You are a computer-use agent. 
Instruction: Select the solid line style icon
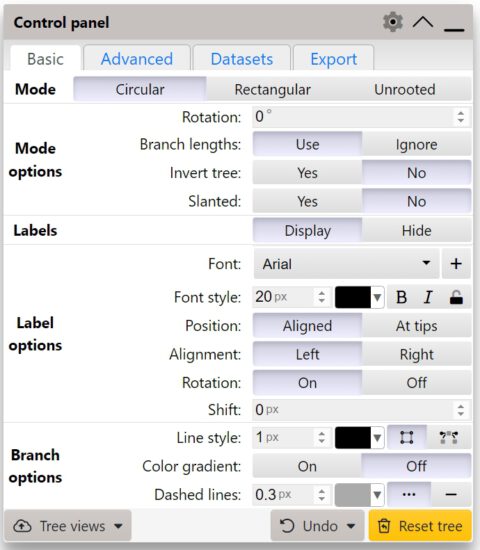[x=451, y=495]
